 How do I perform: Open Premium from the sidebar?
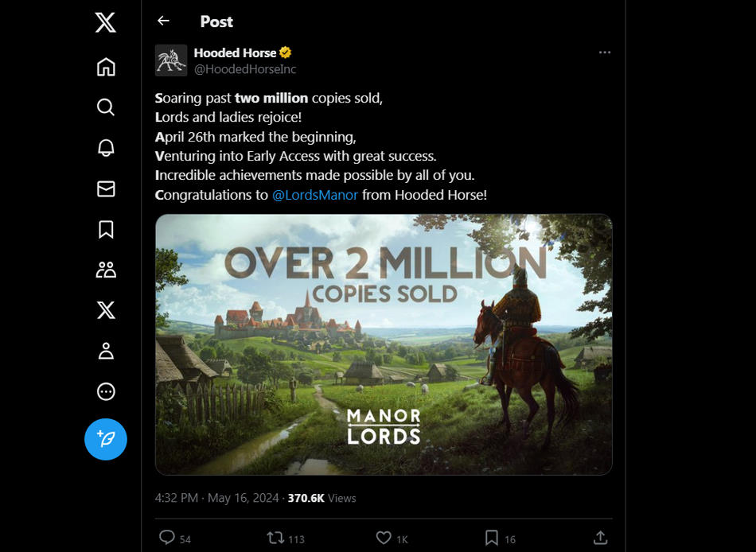[105, 310]
